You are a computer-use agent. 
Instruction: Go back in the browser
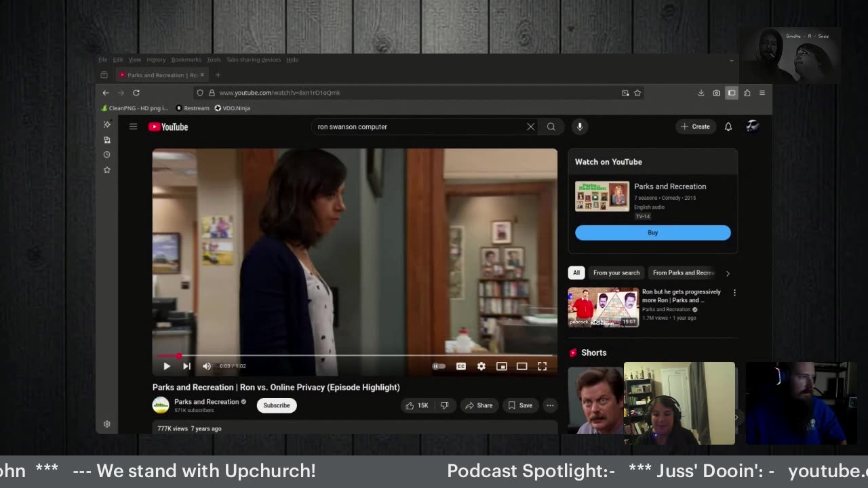tap(106, 93)
